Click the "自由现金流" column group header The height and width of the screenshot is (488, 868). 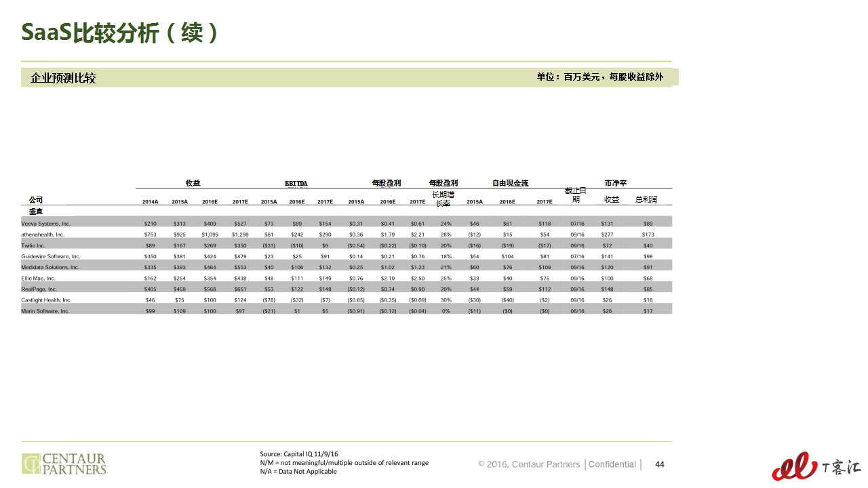pos(510,183)
